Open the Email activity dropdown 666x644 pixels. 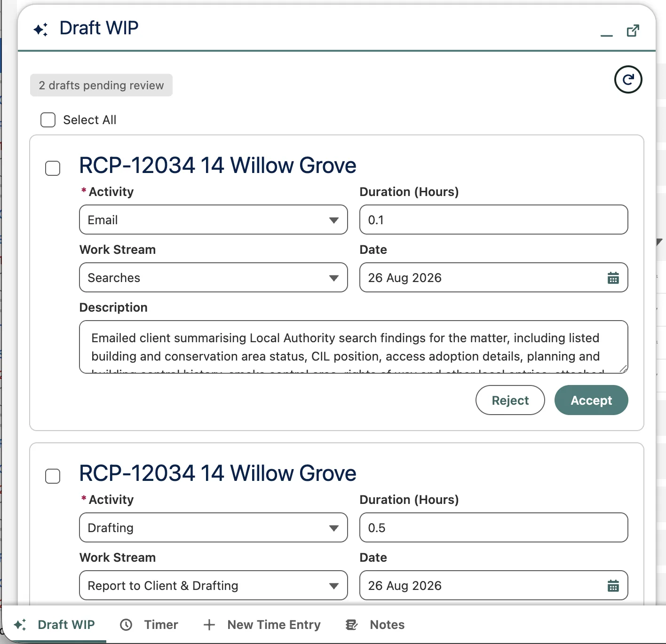pyautogui.click(x=214, y=220)
